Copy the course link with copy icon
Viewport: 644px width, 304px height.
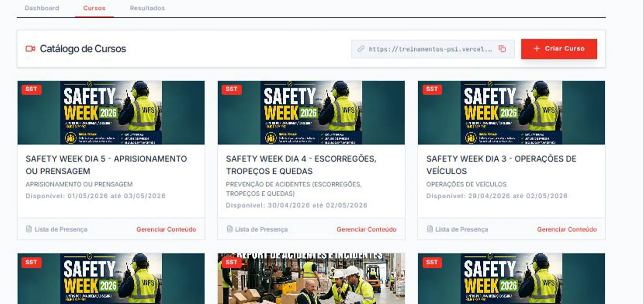502,49
